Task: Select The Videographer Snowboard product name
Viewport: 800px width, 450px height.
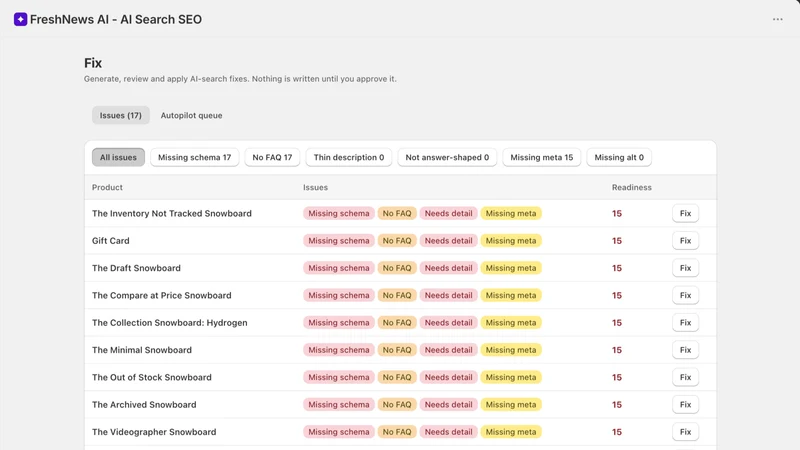Action: (154, 432)
